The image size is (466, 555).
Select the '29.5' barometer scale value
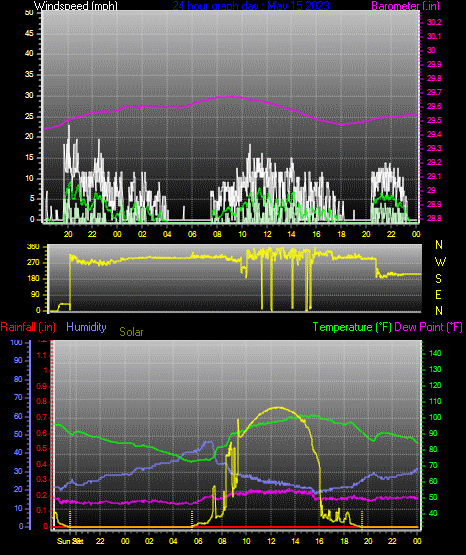coord(434,120)
